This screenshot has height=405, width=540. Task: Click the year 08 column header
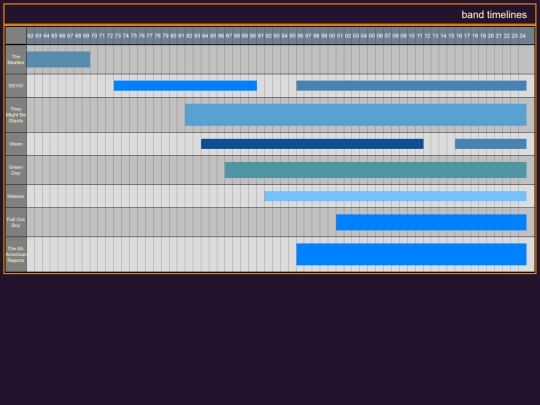[395, 36]
